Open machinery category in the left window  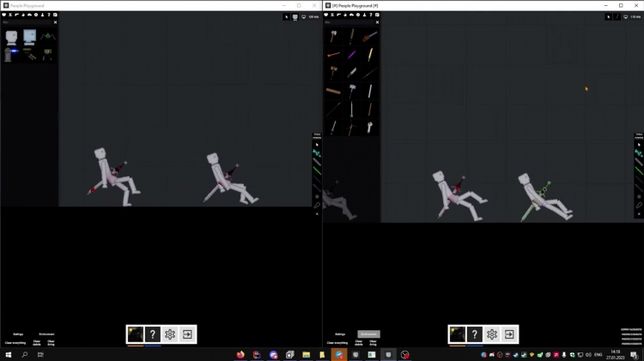coord(36,15)
